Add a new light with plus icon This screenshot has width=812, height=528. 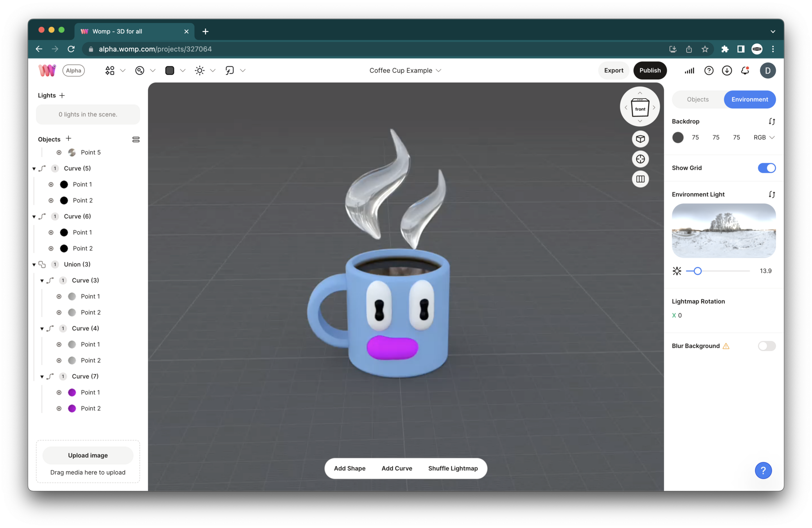[62, 95]
